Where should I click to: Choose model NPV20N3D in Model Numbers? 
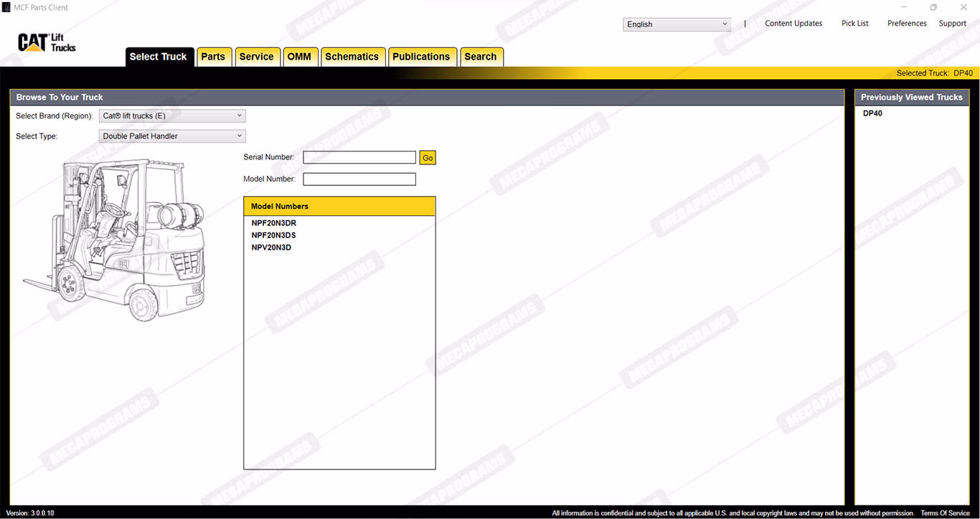pos(271,248)
